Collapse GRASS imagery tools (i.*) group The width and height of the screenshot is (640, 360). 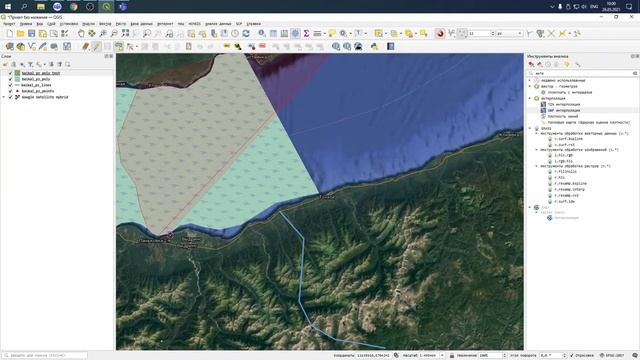[x=536, y=150]
